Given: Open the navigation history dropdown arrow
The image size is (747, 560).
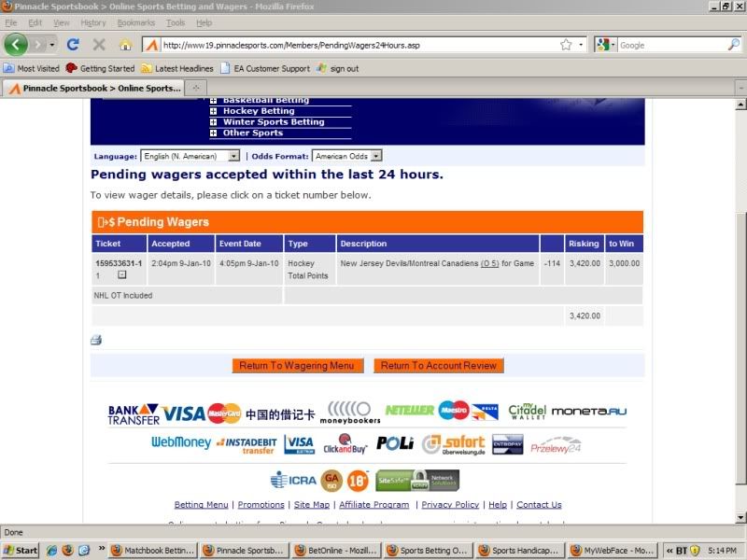Looking at the screenshot, I should (52, 45).
